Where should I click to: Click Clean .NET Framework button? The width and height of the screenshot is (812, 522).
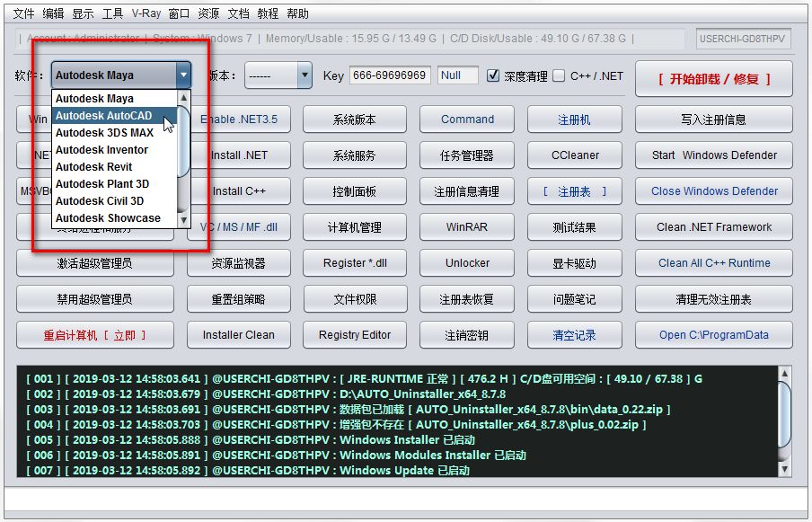[x=713, y=226]
